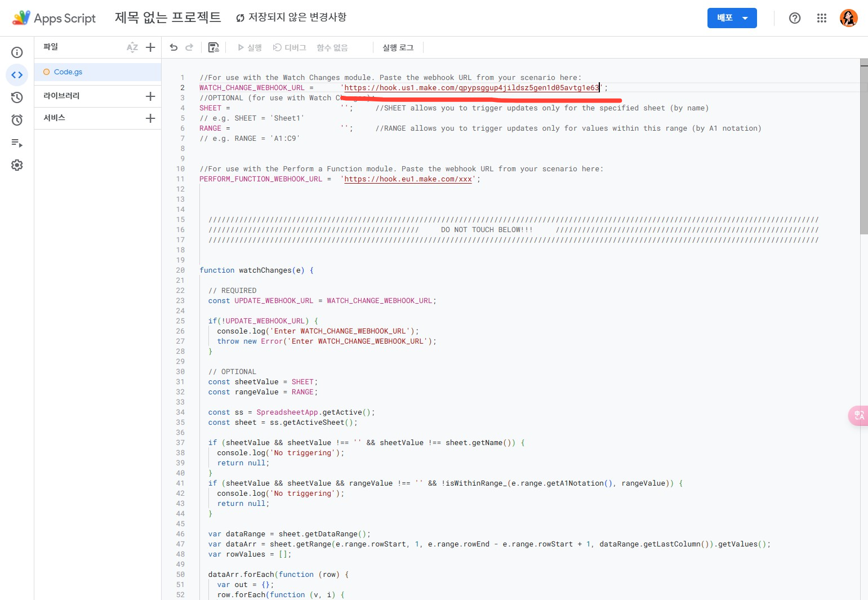Click the '// REQUIRED' comment on line 22
The image size is (868, 600).
[232, 291]
